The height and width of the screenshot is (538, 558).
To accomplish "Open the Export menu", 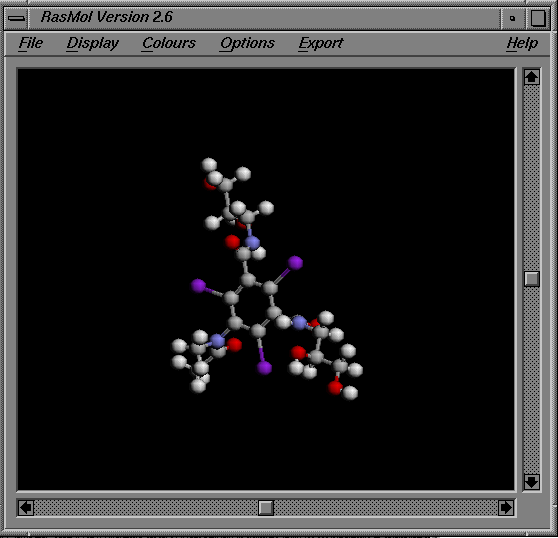I will [321, 43].
